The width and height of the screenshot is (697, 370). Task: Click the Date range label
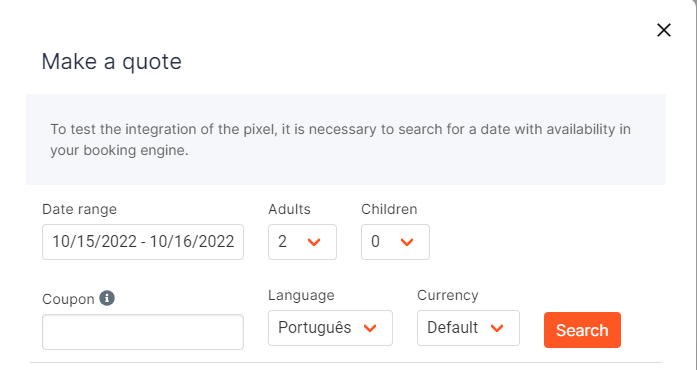click(x=80, y=209)
